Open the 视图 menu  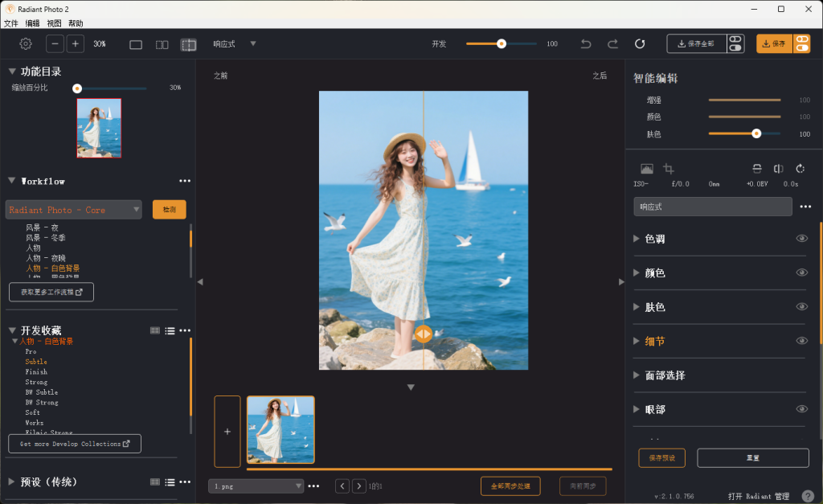pos(54,23)
